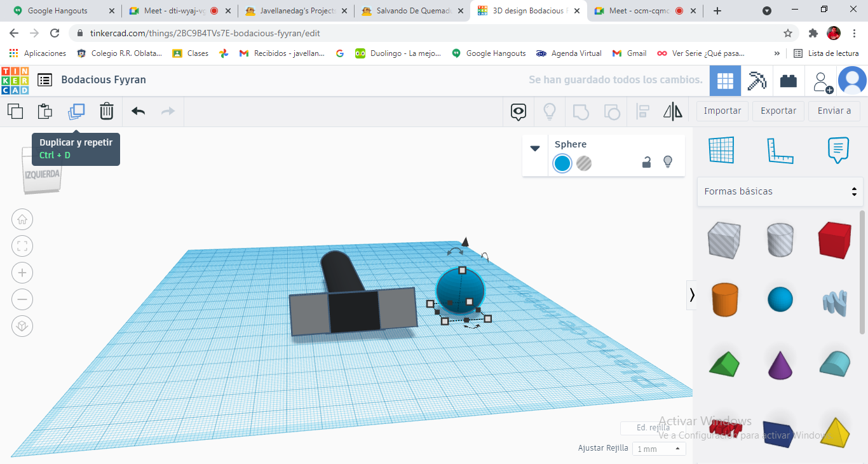Click the Copy icon in the toolbar

click(15, 111)
